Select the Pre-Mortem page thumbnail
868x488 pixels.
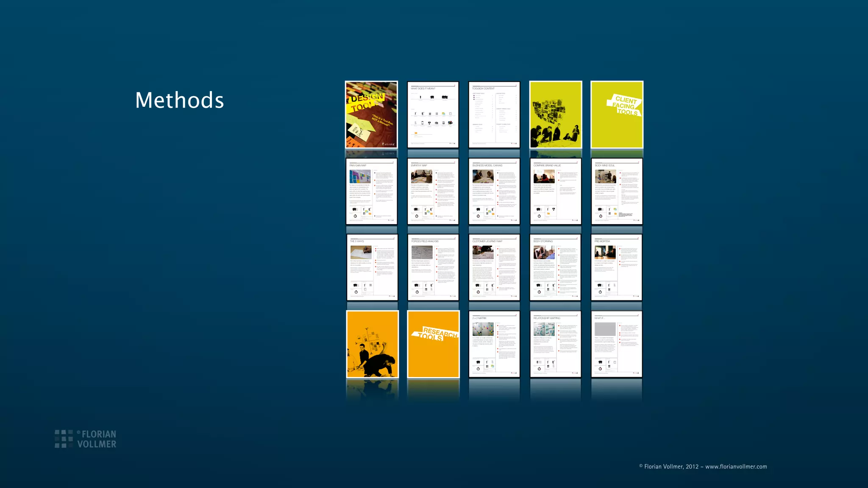pyautogui.click(x=616, y=267)
